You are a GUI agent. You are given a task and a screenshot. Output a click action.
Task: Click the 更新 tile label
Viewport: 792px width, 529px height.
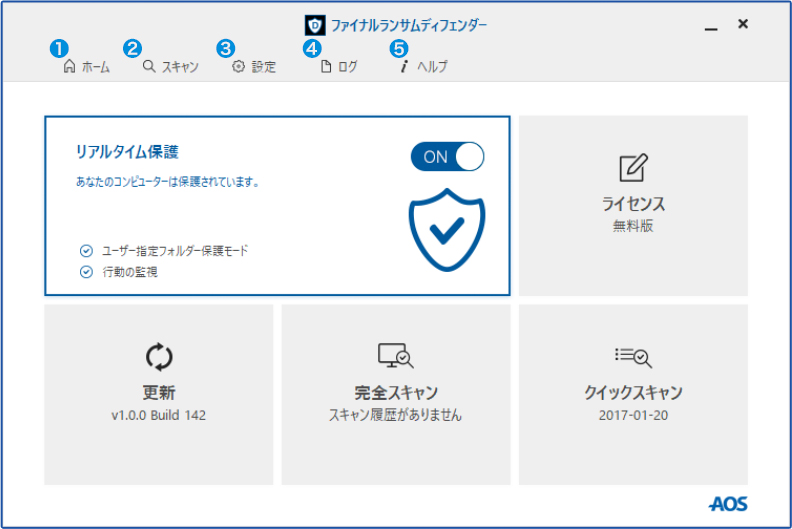click(x=159, y=393)
